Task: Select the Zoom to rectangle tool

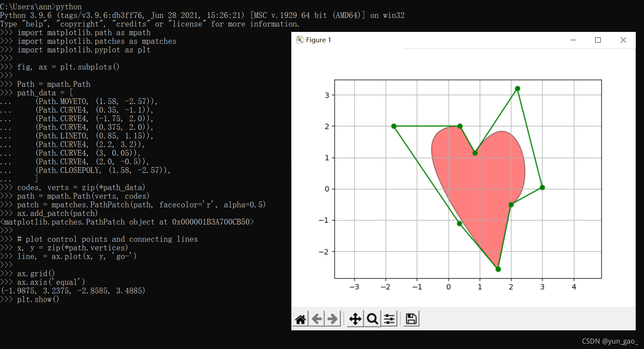Action: 372,319
